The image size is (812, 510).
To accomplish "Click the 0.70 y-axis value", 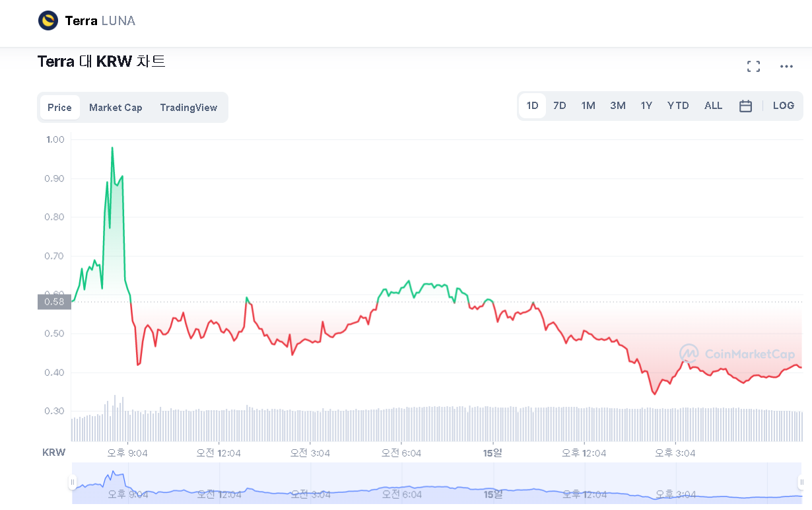I will 55,256.
